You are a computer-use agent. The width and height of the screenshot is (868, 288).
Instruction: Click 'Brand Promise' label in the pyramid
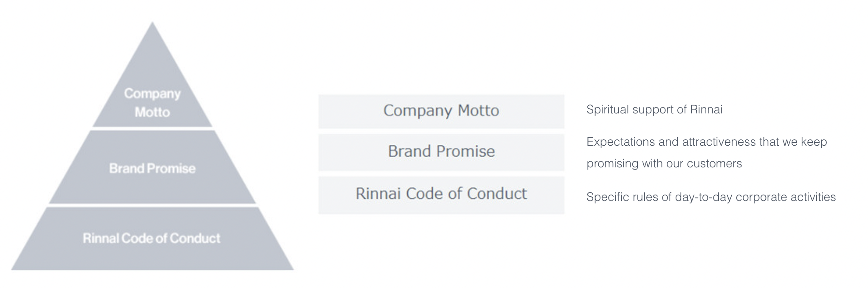tap(152, 168)
